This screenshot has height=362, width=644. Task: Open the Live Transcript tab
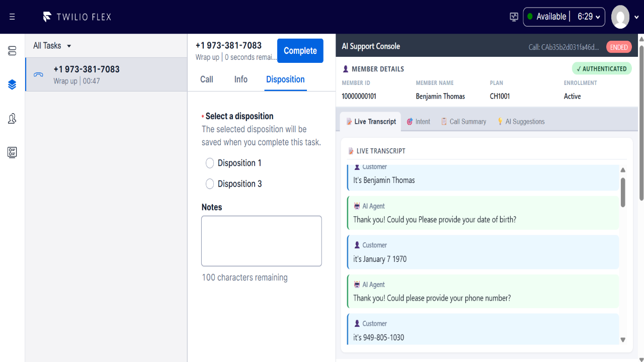(371, 122)
